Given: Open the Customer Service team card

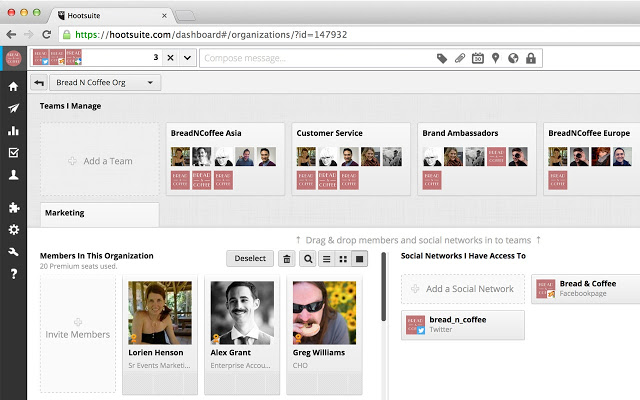Looking at the screenshot, I should (x=351, y=159).
